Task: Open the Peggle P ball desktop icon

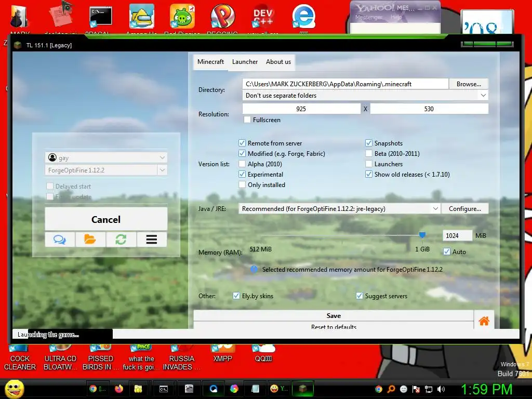Action: pyautogui.click(x=222, y=16)
